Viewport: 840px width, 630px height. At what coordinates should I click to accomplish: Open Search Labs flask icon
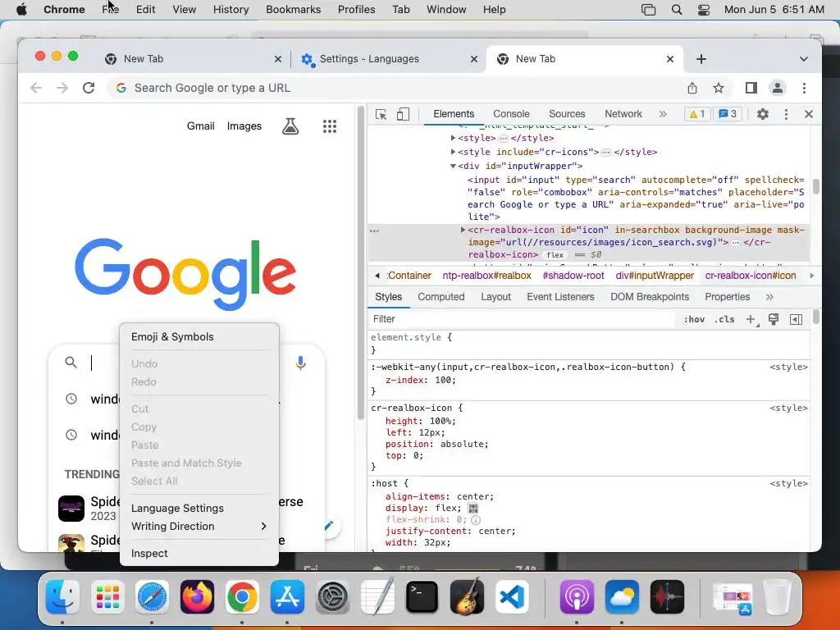(290, 126)
